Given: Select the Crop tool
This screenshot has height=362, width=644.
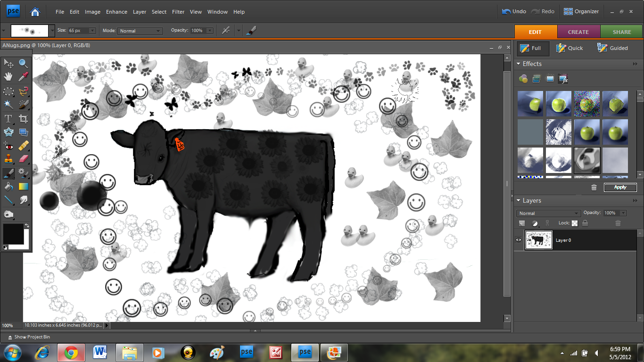Looking at the screenshot, I should [23, 118].
